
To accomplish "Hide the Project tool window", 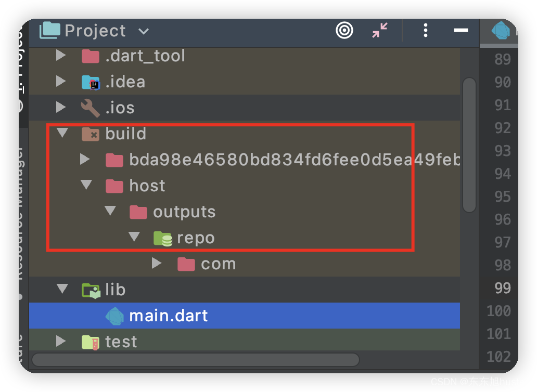I will coord(461,31).
